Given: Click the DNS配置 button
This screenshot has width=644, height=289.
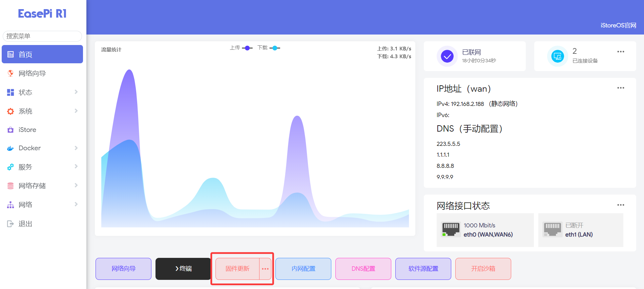Looking at the screenshot, I should (x=363, y=269).
